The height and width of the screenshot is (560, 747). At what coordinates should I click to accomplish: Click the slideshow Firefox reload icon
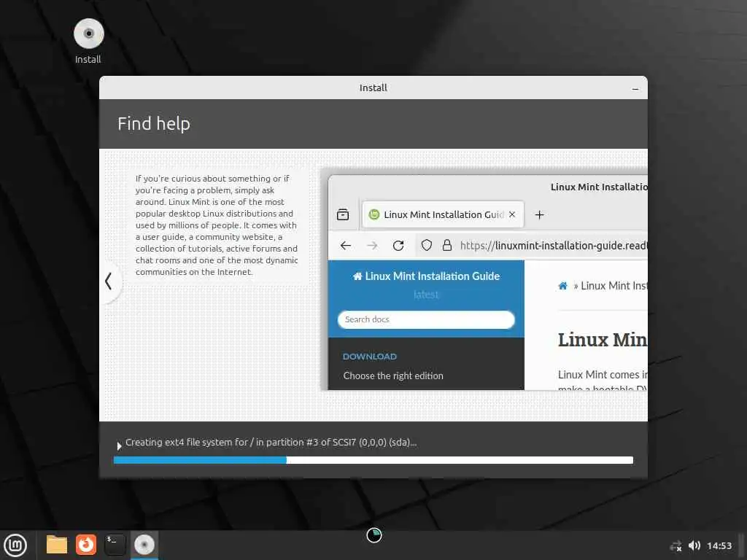coord(398,246)
